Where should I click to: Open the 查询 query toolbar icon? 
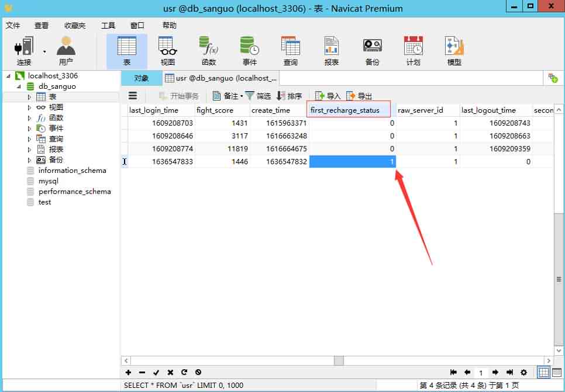(290, 50)
